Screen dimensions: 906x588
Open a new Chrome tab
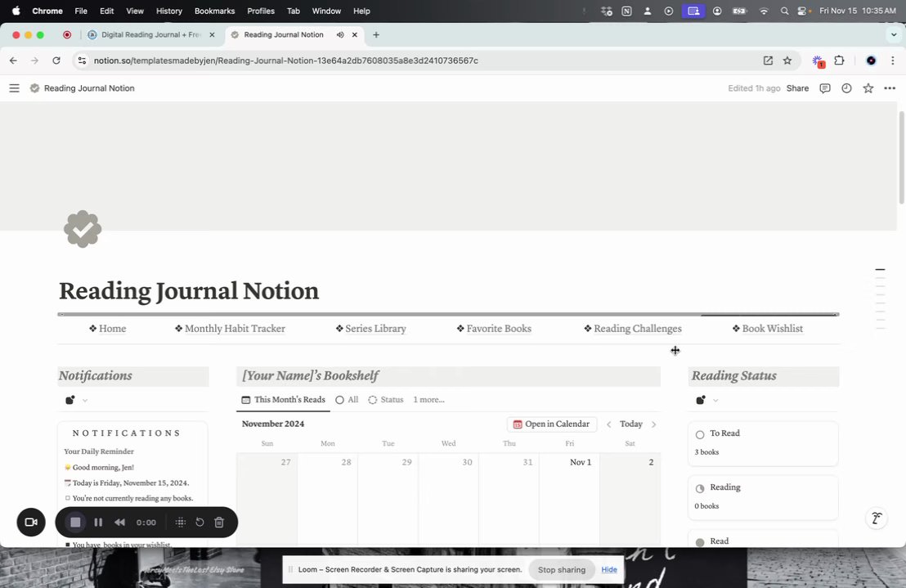point(376,34)
